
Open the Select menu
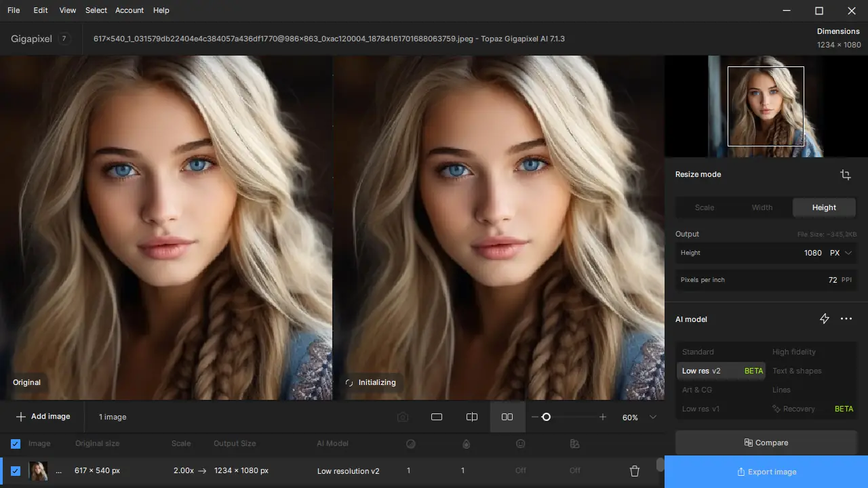[96, 10]
